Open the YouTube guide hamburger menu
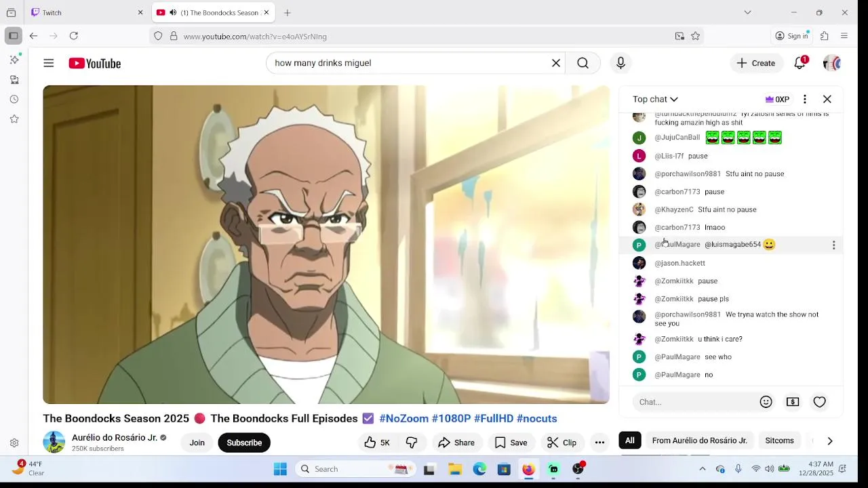868x488 pixels. pyautogui.click(x=49, y=63)
